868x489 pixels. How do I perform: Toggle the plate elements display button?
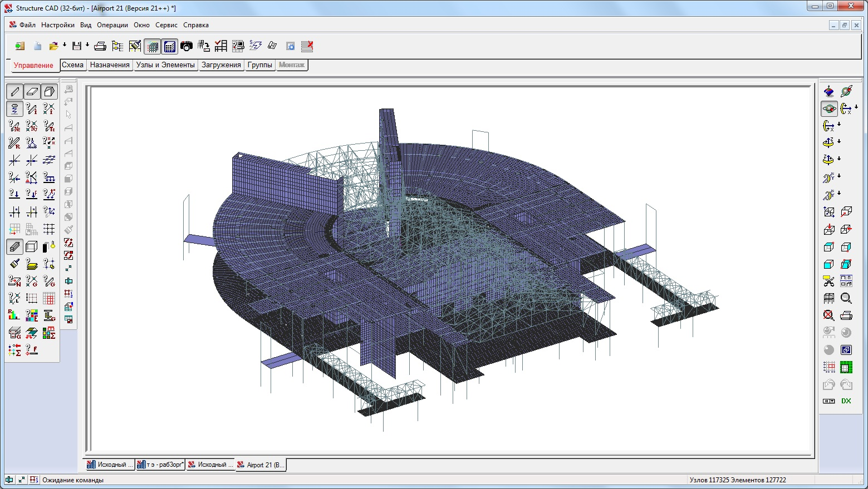pyautogui.click(x=32, y=91)
